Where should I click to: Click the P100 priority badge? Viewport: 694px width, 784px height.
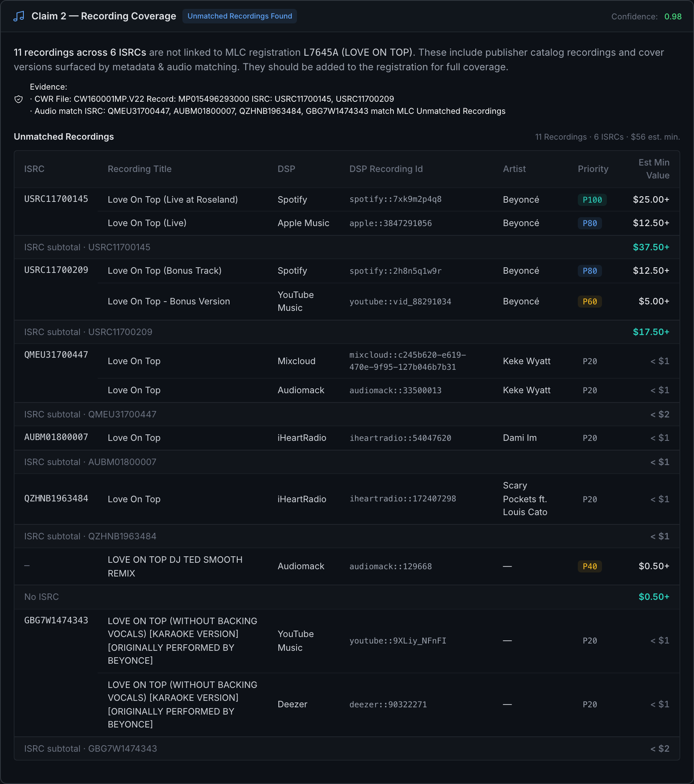592,200
